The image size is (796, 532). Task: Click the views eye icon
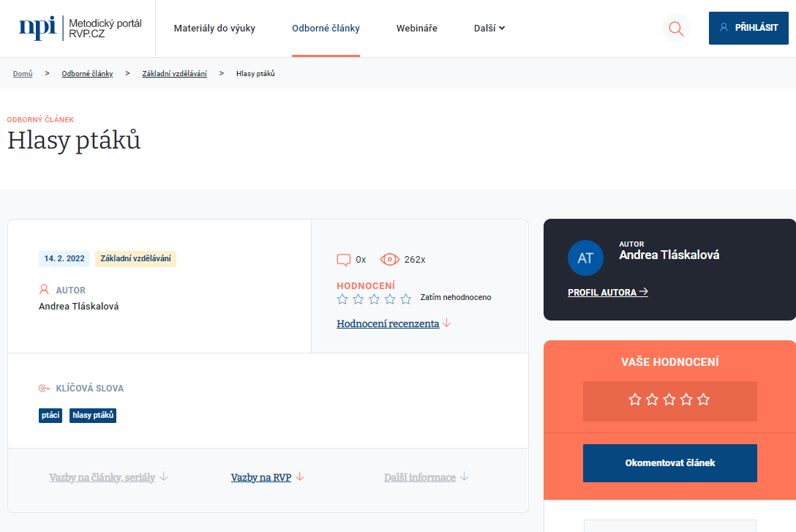tap(389, 259)
